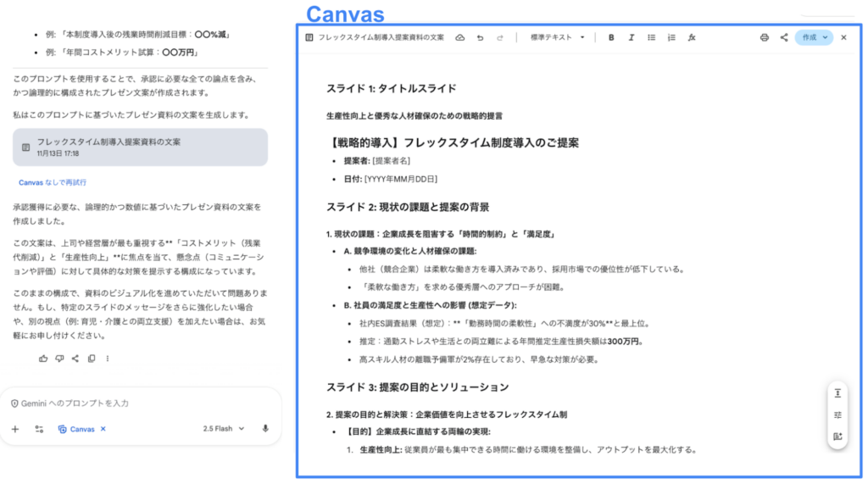Image resolution: width=868 pixels, height=484 pixels.
Task: Open the 標準テキスト text style dropdown
Action: click(557, 37)
